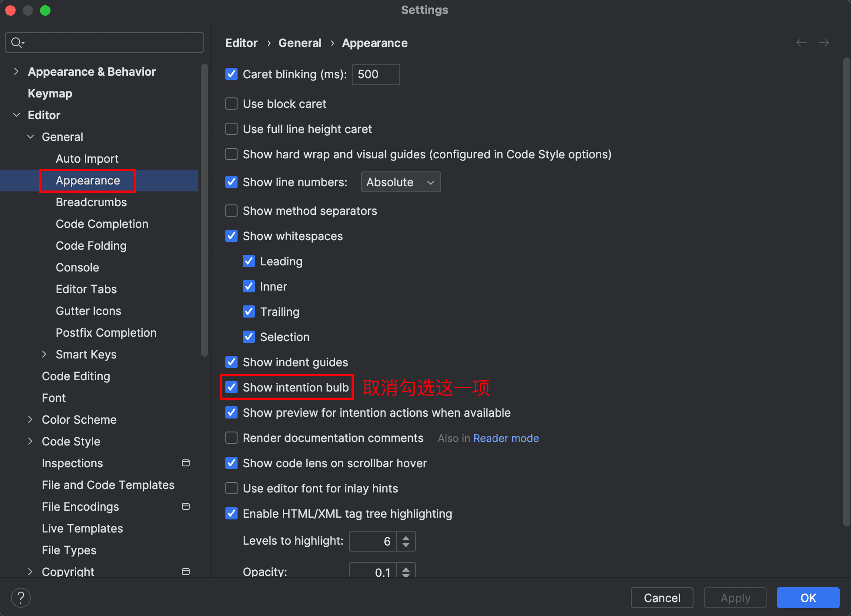The width and height of the screenshot is (851, 616).
Task: Select the Font settings page
Action: pos(54,398)
